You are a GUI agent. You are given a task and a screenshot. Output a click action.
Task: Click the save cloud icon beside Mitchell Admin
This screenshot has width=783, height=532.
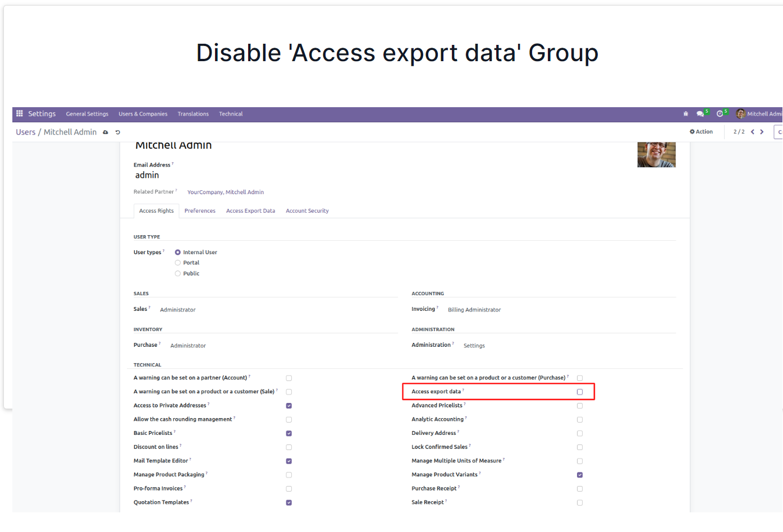pyautogui.click(x=106, y=132)
